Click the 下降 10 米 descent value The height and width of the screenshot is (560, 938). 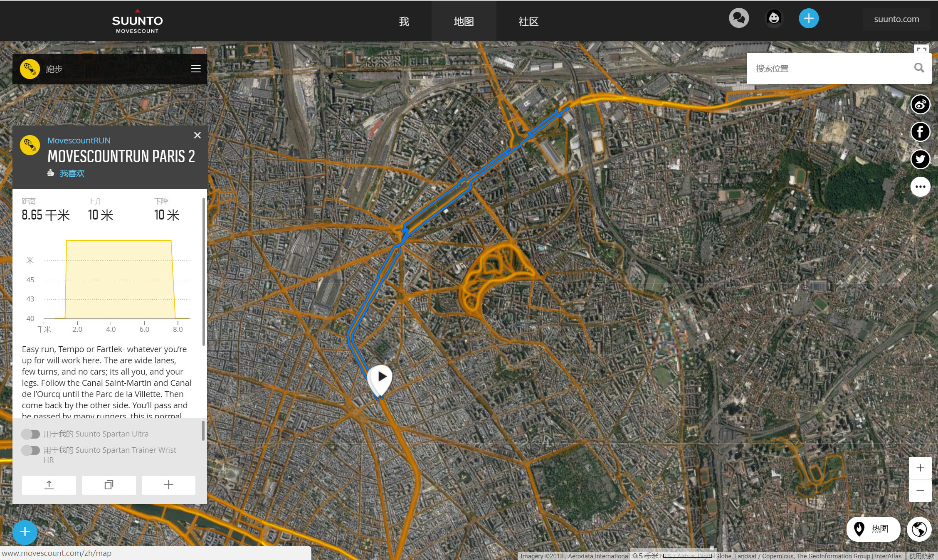tap(167, 215)
